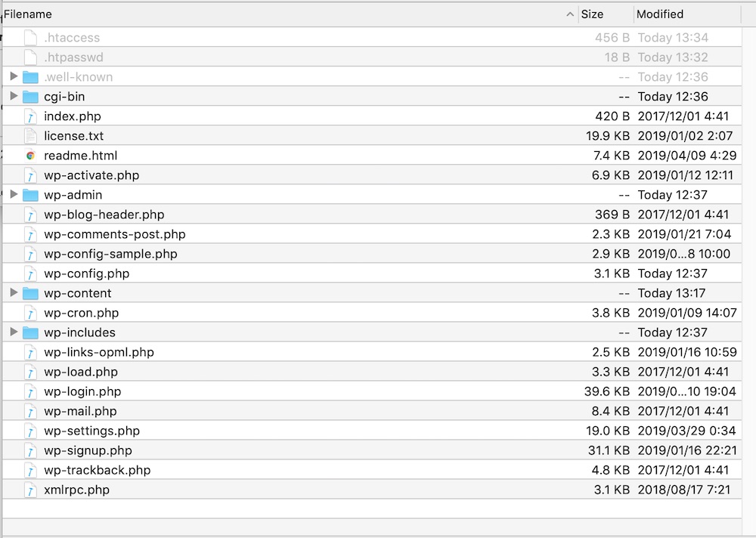Click the wp-trackback.php file icon
756x538 pixels.
click(x=30, y=471)
